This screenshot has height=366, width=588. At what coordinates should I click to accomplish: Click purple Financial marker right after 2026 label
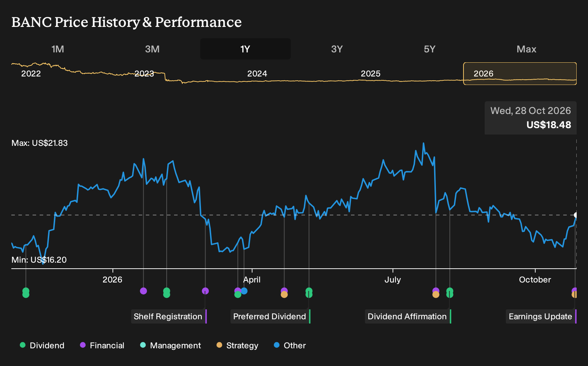point(143,291)
